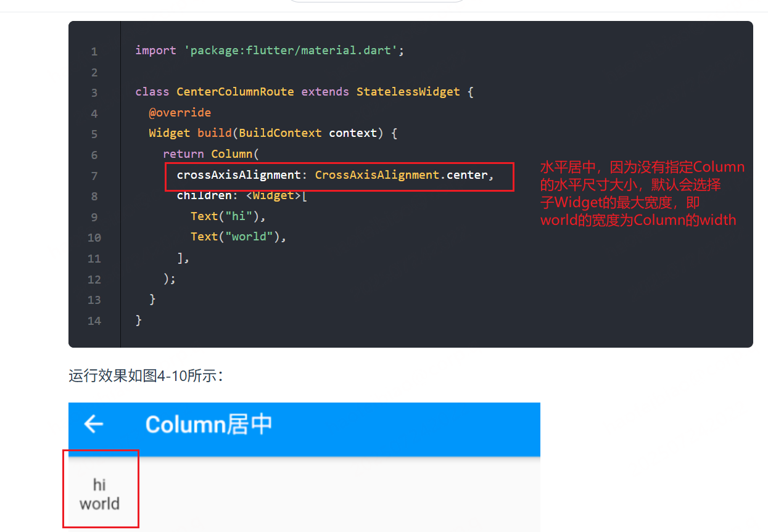Click the "hi" text in the app preview
Image resolution: width=768 pixels, height=532 pixels.
pos(99,484)
